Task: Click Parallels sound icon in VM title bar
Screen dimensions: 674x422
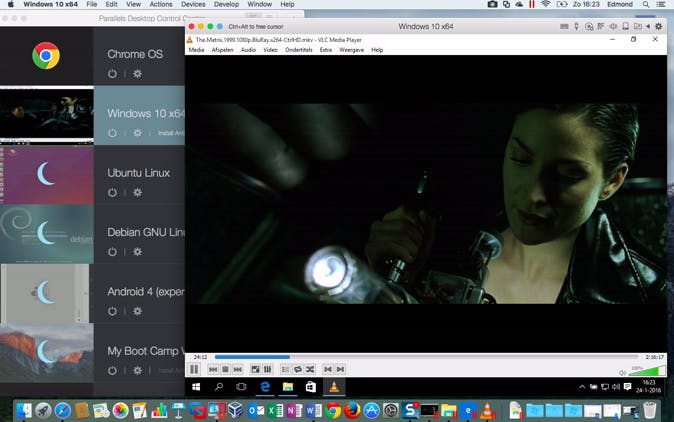Action: pyautogui.click(x=613, y=27)
